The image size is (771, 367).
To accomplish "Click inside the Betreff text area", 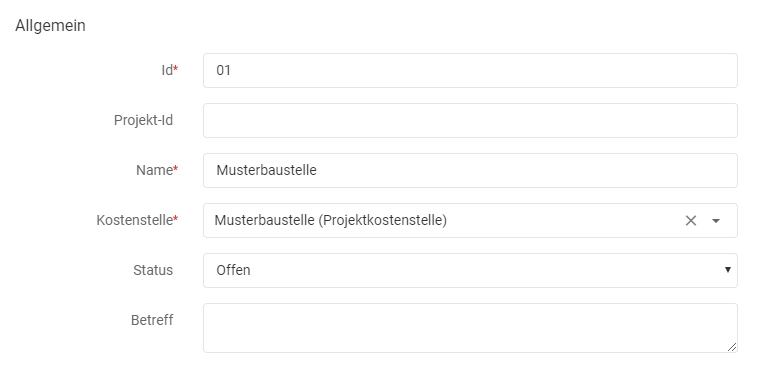I will click(470, 328).
